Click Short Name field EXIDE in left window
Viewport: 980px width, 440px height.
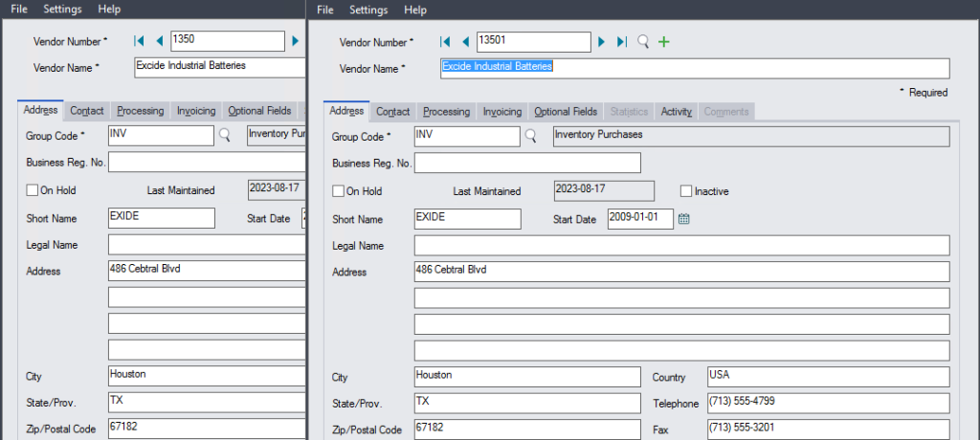(x=161, y=218)
